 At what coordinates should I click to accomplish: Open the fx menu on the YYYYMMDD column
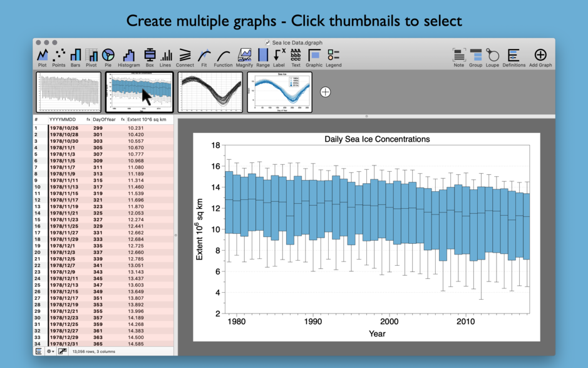coord(88,119)
